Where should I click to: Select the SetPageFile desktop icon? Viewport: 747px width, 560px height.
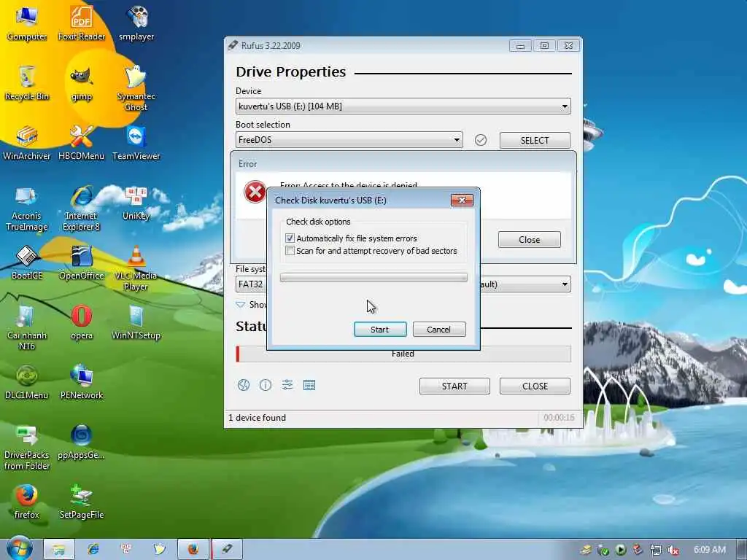pos(82,502)
